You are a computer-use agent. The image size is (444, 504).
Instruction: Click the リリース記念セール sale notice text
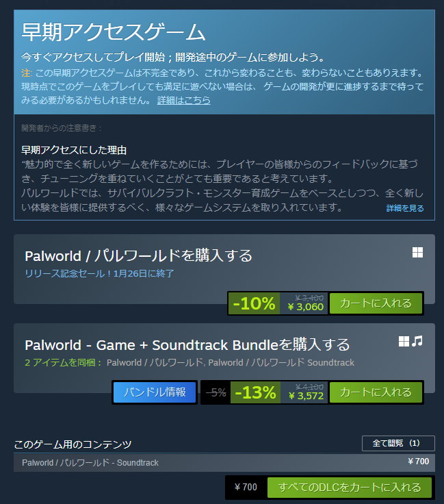[99, 273]
